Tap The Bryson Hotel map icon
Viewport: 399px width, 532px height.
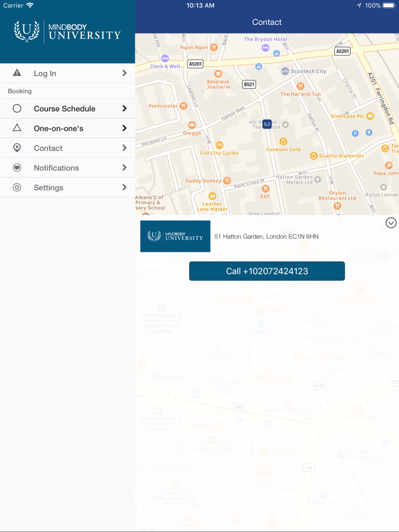[x=265, y=47]
